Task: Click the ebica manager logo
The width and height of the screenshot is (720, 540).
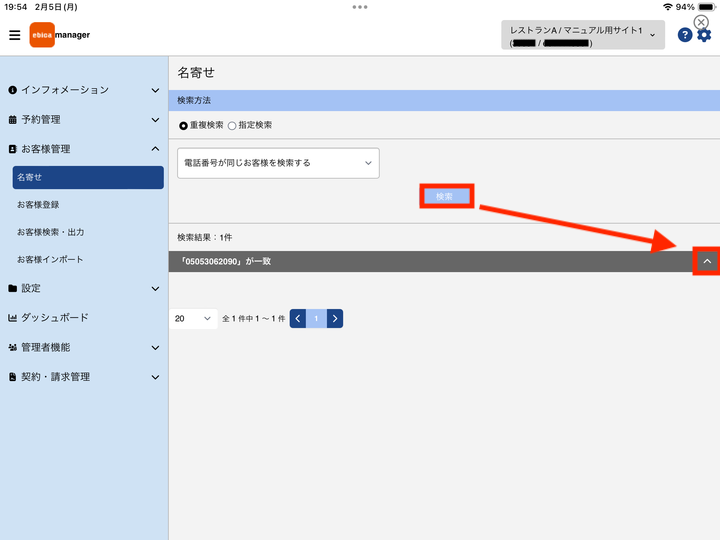Action: (x=60, y=35)
